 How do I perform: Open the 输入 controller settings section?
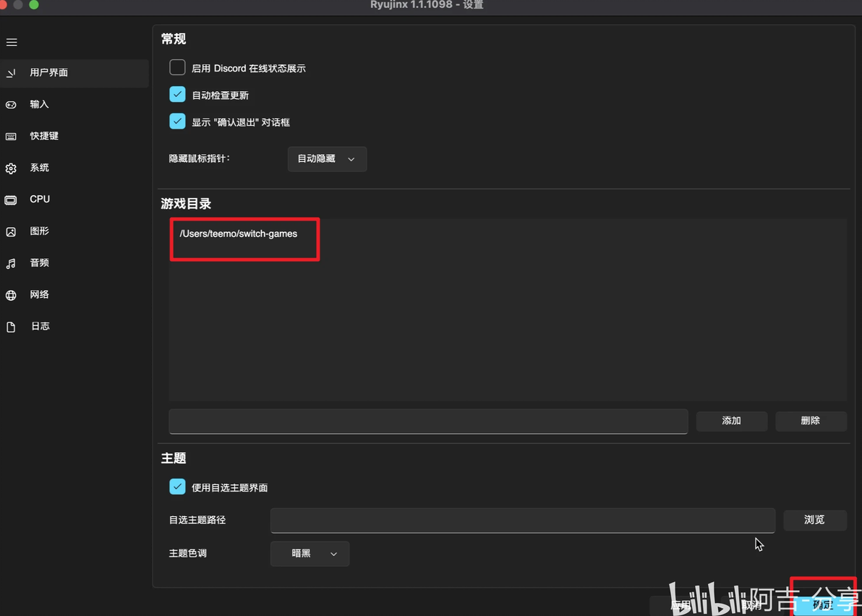pos(74,104)
